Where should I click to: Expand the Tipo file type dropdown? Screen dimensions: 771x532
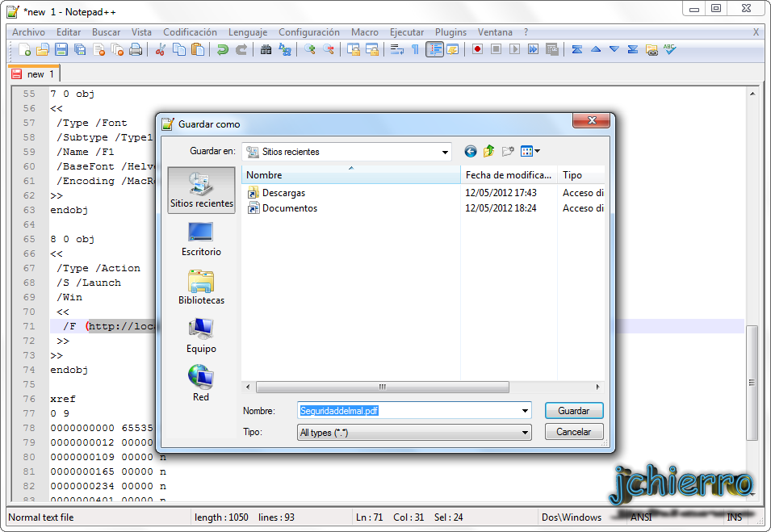[x=525, y=433]
